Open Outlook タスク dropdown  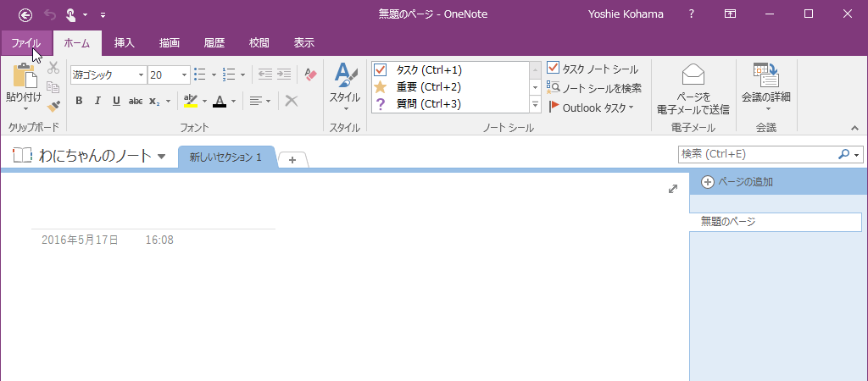(x=591, y=108)
